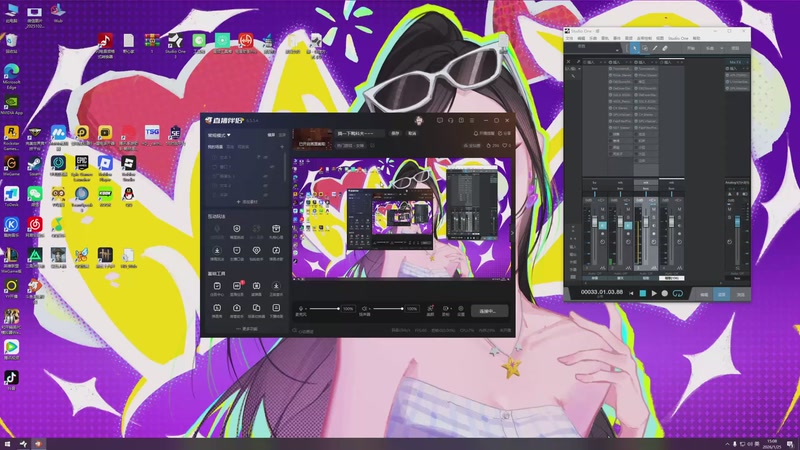Viewport: 800px width, 450px height.
Task: Select the Paint pencil tool in Studio One
Action: pos(655,48)
